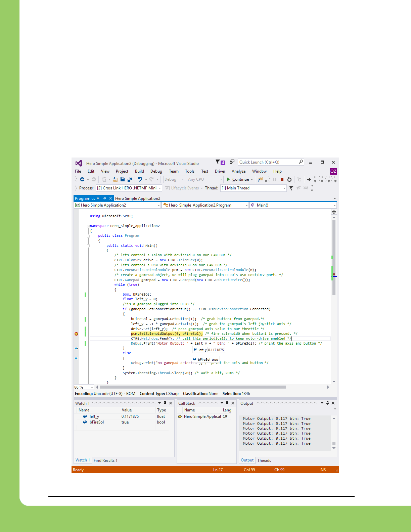Open the Debug menu

[x=156, y=171]
